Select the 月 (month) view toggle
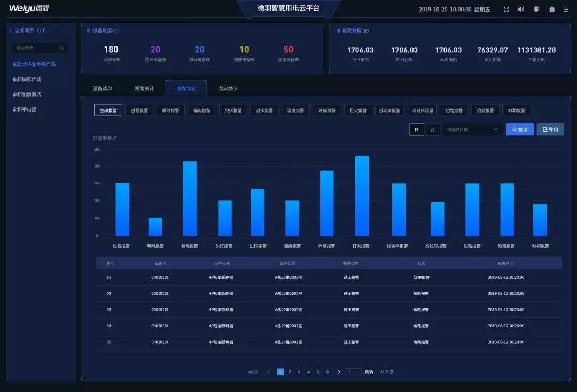Viewport: 577px width, 392px height. point(433,129)
